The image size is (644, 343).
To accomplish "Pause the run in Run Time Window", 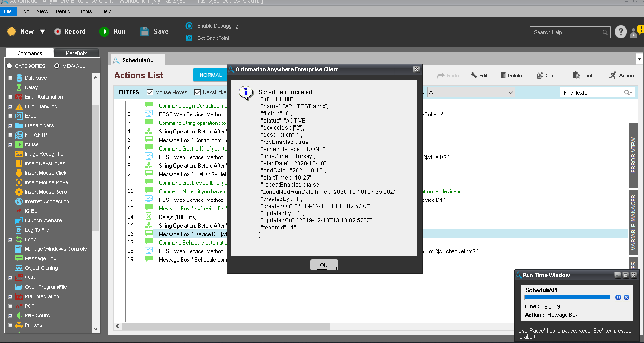I will tap(618, 297).
